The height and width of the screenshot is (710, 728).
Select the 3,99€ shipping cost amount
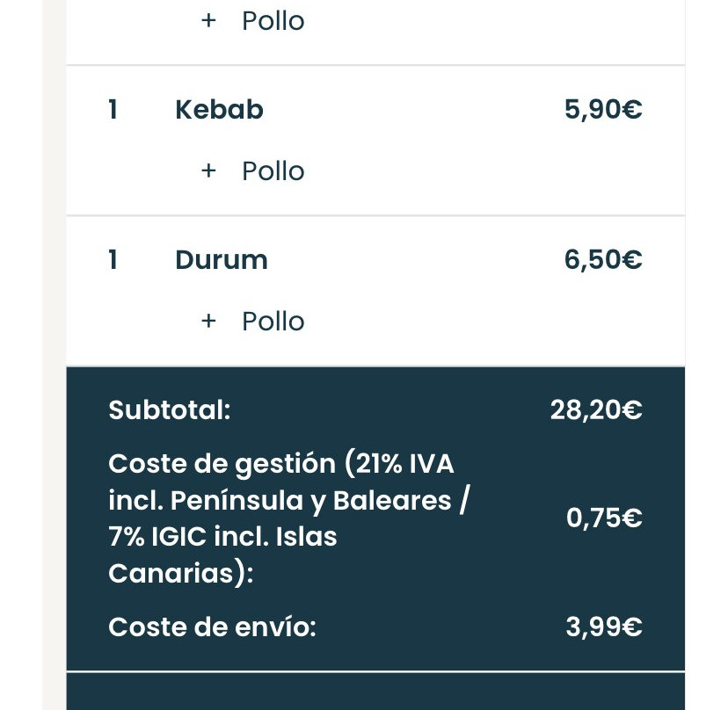click(604, 627)
